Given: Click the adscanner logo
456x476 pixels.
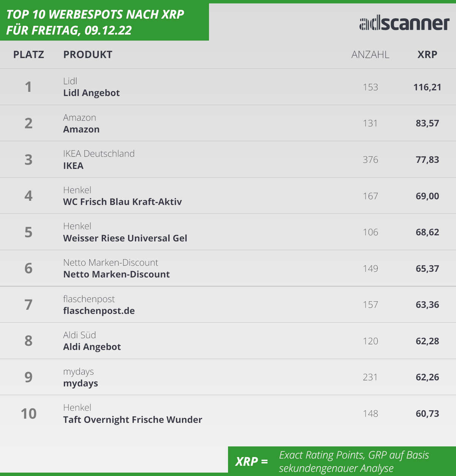Looking at the screenshot, I should tap(404, 24).
